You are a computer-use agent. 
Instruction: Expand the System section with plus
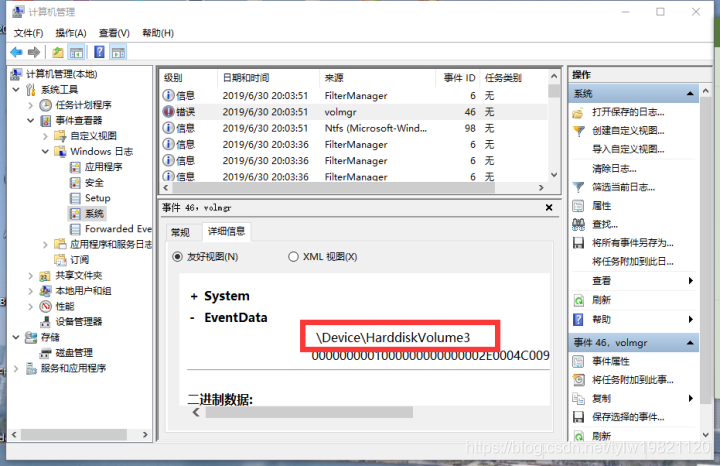[194, 297]
